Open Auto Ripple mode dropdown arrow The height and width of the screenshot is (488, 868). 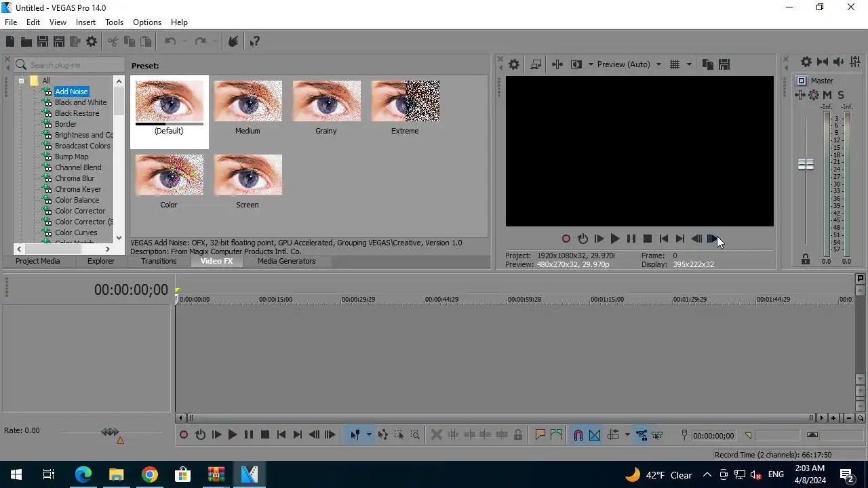click(x=627, y=435)
